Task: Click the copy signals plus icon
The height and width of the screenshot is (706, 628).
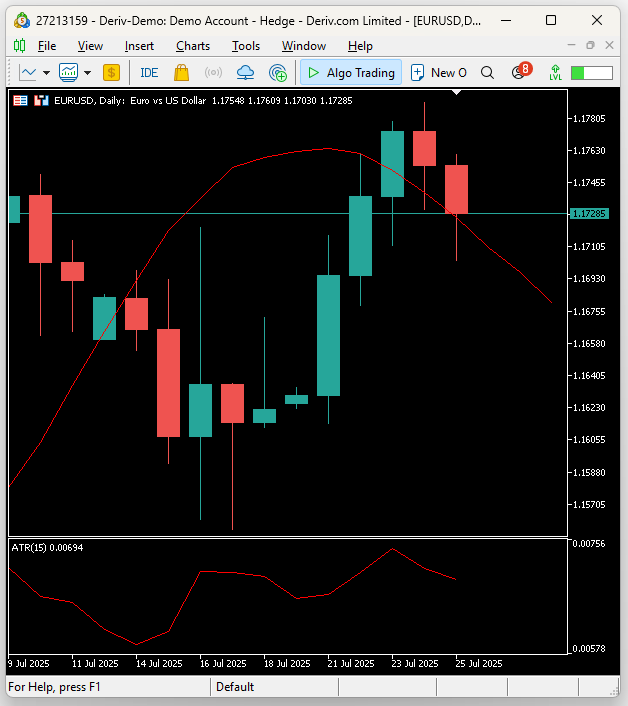Action: tap(278, 72)
